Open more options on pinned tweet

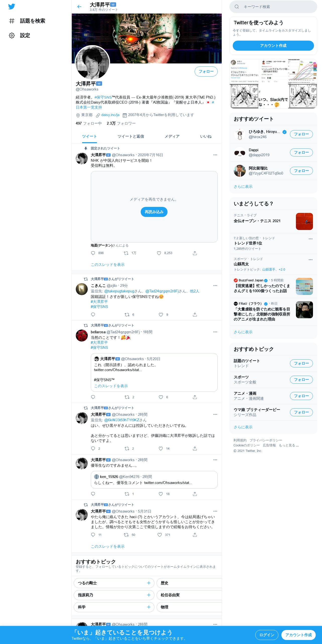215,155
